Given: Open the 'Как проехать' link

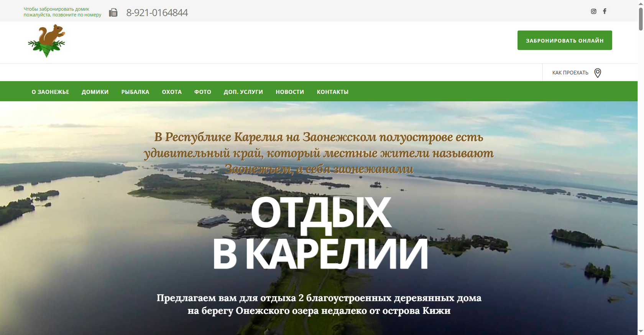Looking at the screenshot, I should point(570,73).
